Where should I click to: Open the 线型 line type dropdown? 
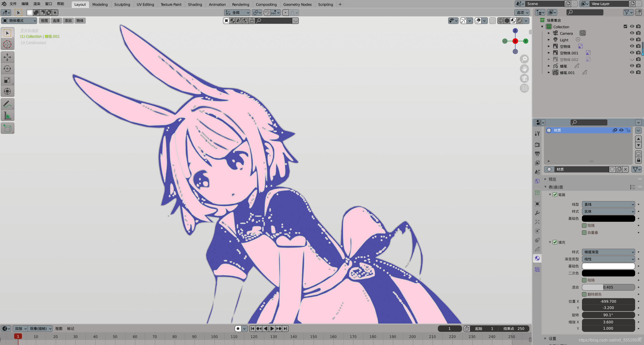(608, 204)
